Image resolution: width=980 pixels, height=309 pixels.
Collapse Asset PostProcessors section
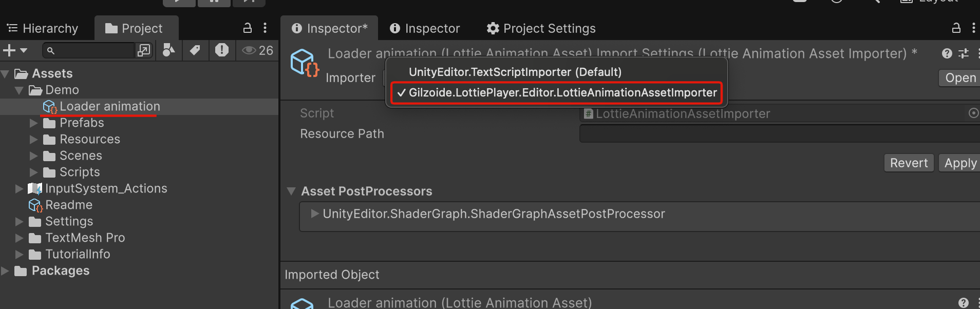[x=291, y=191]
